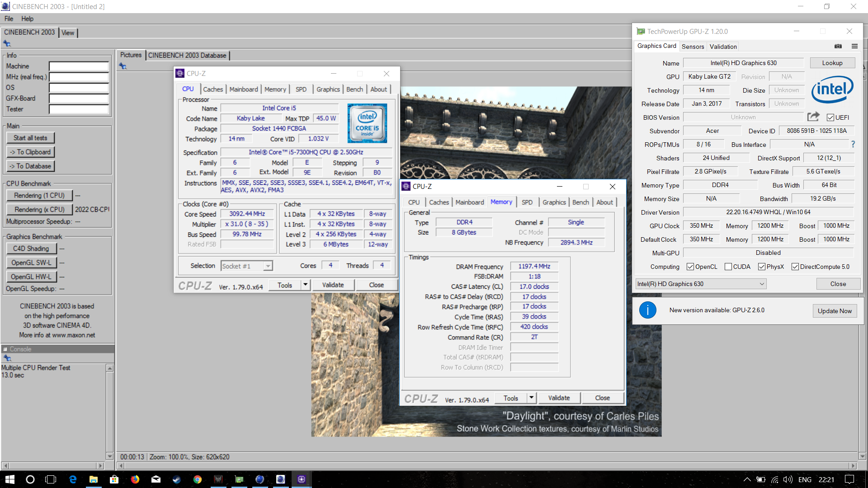Image resolution: width=868 pixels, height=488 pixels.
Task: Launch Microsoft Edge from the taskbar
Action: (x=73, y=479)
